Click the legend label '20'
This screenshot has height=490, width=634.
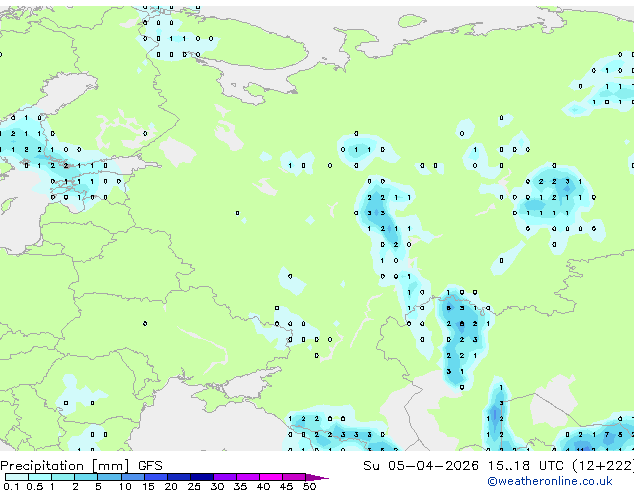click(171, 486)
